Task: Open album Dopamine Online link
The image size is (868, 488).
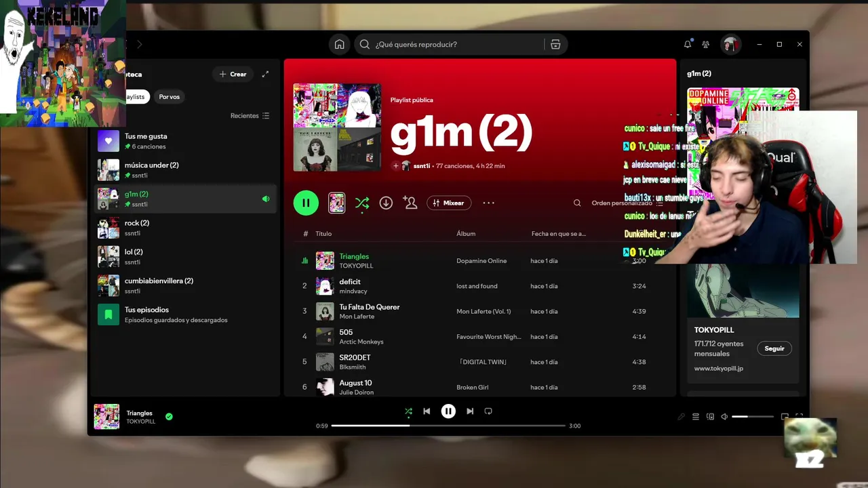Action: point(481,261)
